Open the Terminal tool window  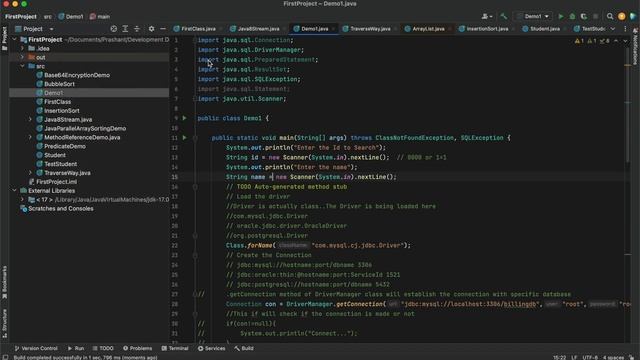click(175, 349)
